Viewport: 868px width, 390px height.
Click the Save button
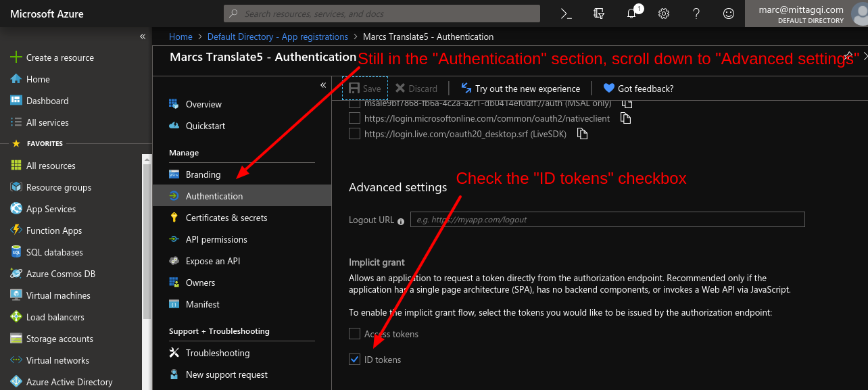[365, 89]
